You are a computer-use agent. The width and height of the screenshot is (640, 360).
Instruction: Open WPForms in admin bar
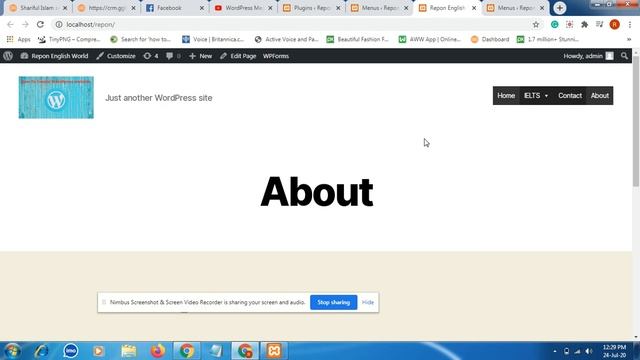(276, 56)
